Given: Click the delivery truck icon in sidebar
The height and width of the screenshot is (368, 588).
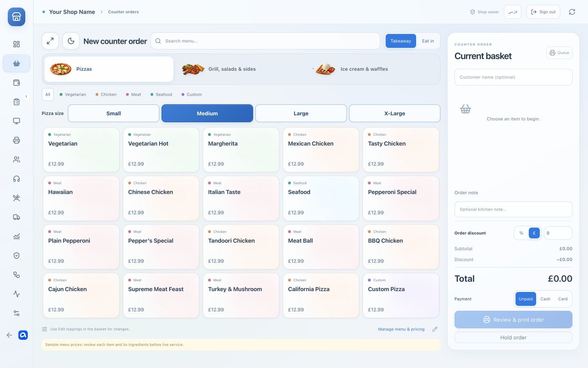Looking at the screenshot, I should [x=16, y=217].
